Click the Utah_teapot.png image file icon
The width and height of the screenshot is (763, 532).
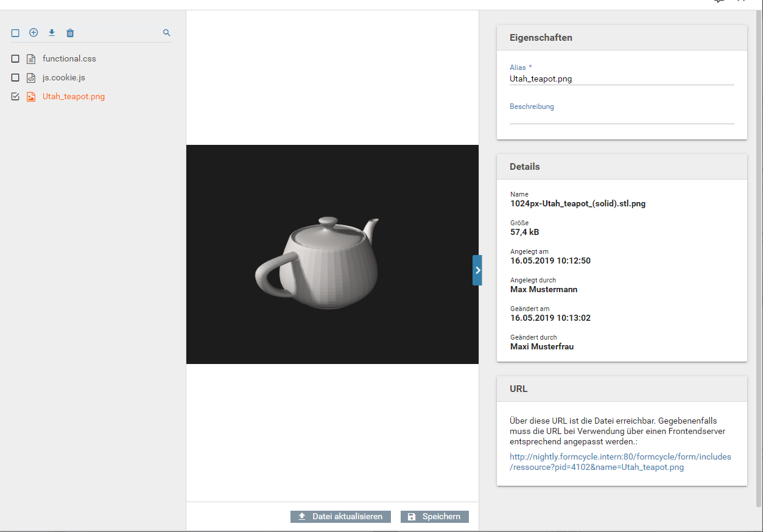coord(31,97)
